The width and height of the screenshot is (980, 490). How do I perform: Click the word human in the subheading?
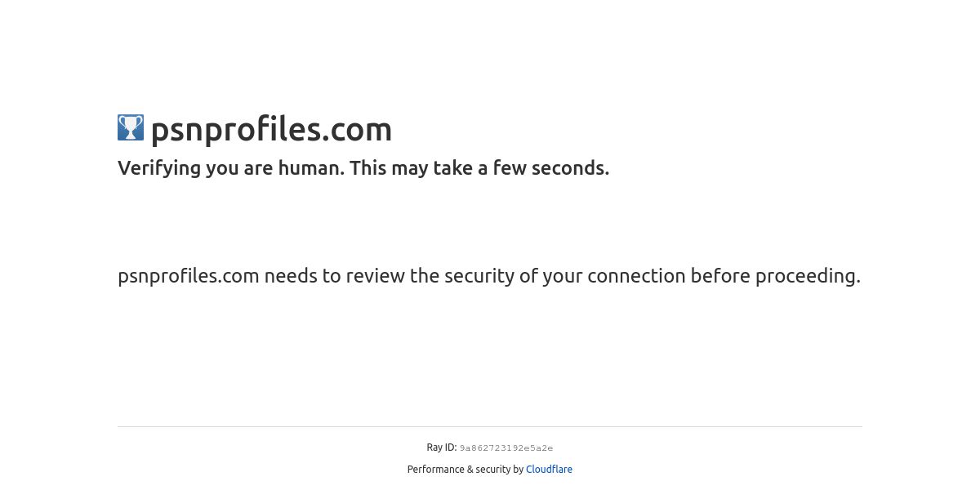point(310,168)
